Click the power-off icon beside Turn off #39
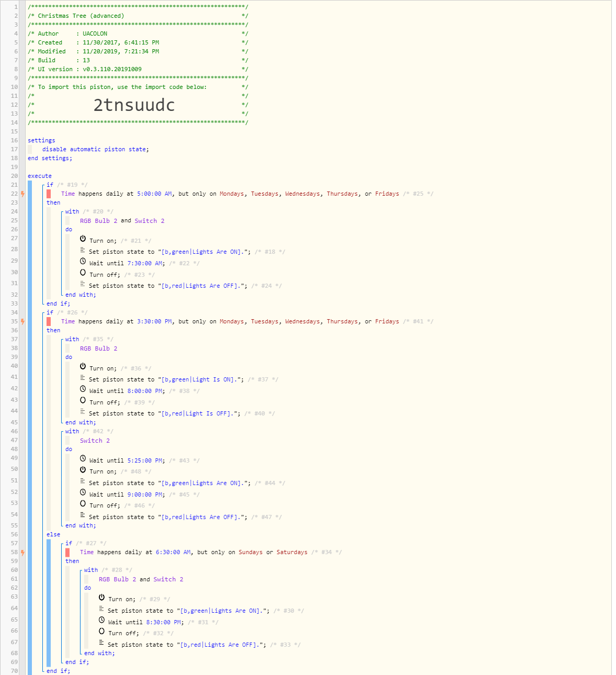The width and height of the screenshot is (616, 675). coord(83,400)
